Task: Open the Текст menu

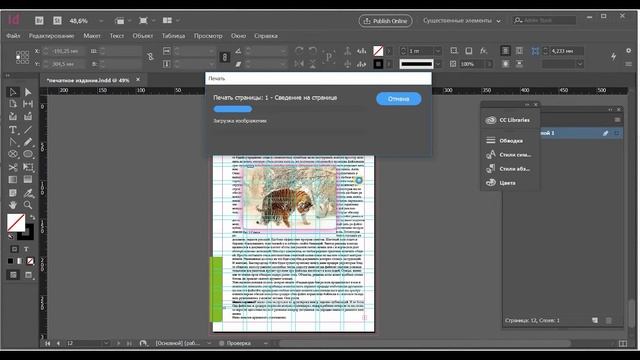Action: point(117,36)
